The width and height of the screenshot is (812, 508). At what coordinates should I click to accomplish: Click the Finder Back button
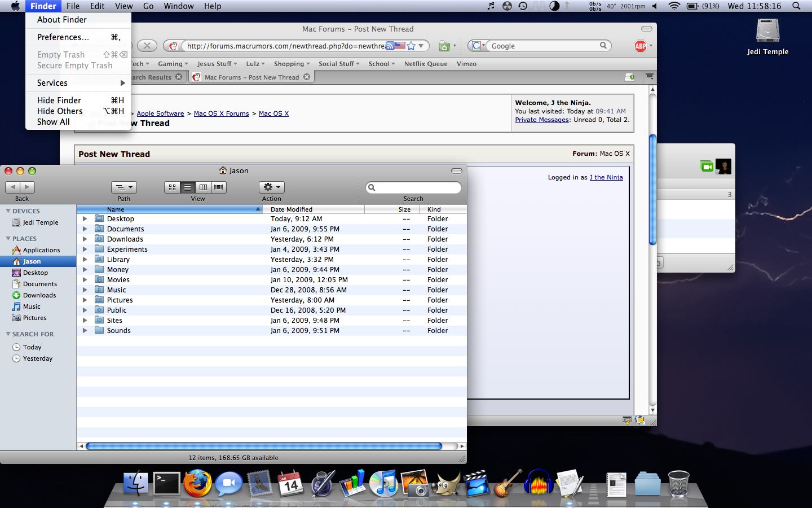13,187
